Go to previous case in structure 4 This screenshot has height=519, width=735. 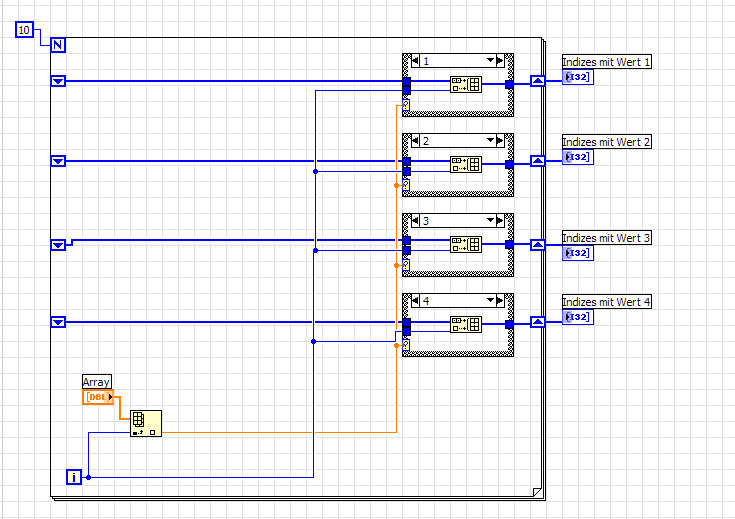click(415, 301)
